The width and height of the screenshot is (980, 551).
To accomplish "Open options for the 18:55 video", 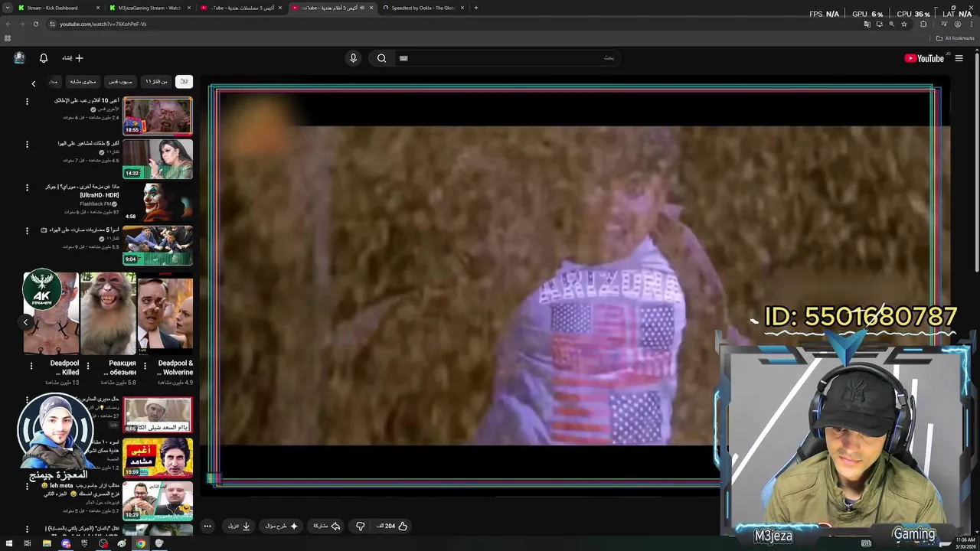I will pyautogui.click(x=27, y=101).
